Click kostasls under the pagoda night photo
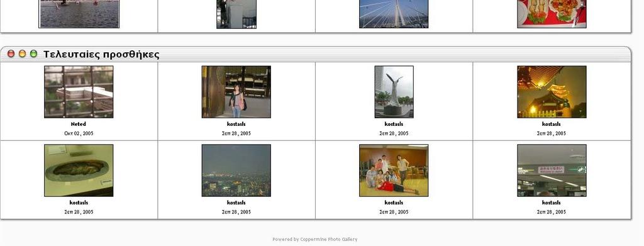Viewport: 644px width, 246px height. click(x=552, y=124)
